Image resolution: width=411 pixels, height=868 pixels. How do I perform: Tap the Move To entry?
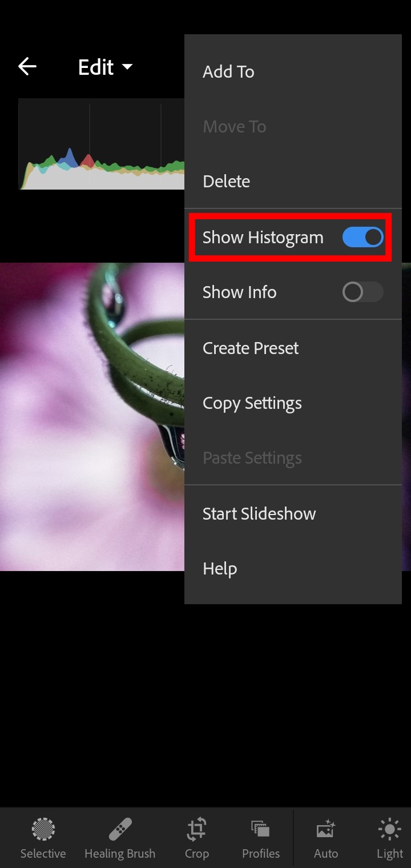click(x=234, y=126)
